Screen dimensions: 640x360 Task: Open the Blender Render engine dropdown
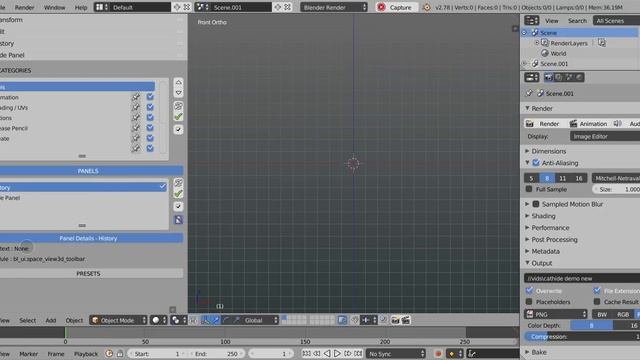(334, 7)
